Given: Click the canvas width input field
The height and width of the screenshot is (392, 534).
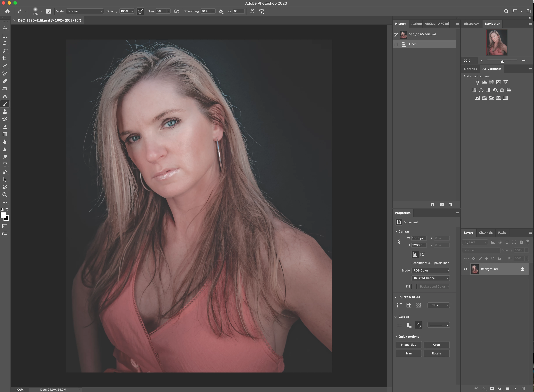Looking at the screenshot, I should tap(419, 238).
